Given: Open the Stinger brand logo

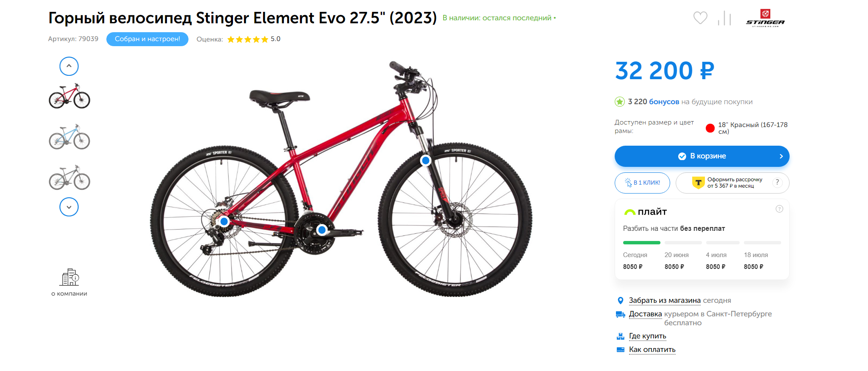Looking at the screenshot, I should pyautogui.click(x=765, y=18).
